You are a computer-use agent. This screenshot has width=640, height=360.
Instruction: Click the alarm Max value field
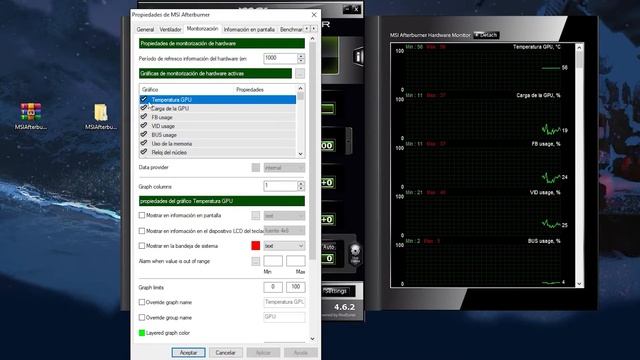tap(296, 261)
